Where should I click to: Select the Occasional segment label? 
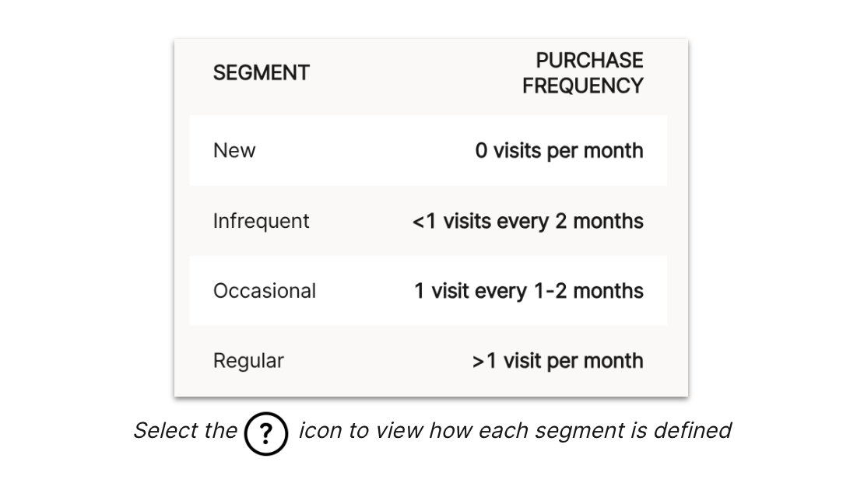click(x=264, y=291)
